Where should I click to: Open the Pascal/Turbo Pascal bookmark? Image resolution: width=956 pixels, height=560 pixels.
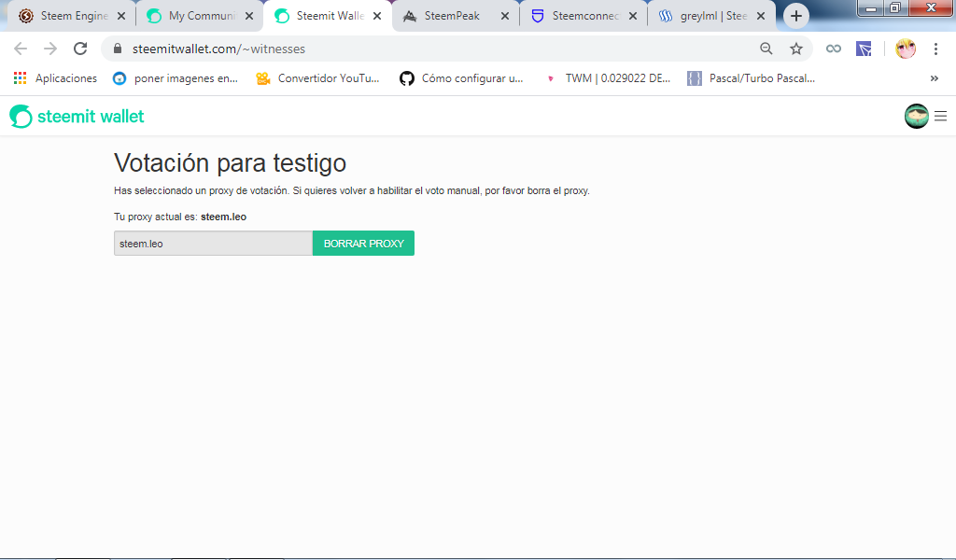pos(752,78)
